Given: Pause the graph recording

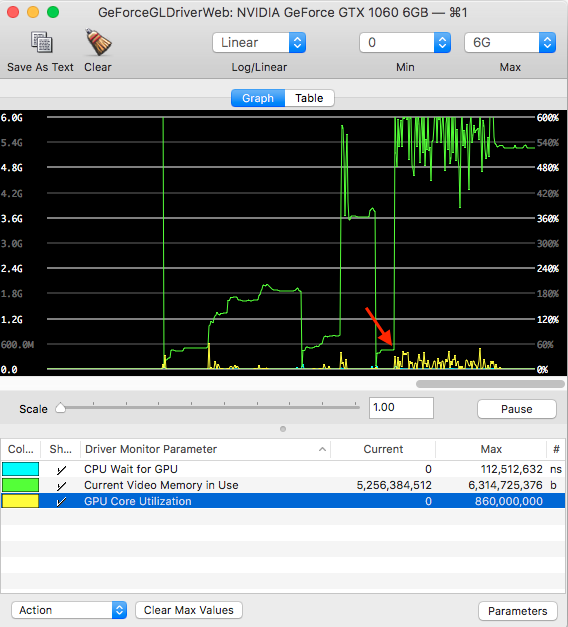Looking at the screenshot, I should (x=516, y=409).
